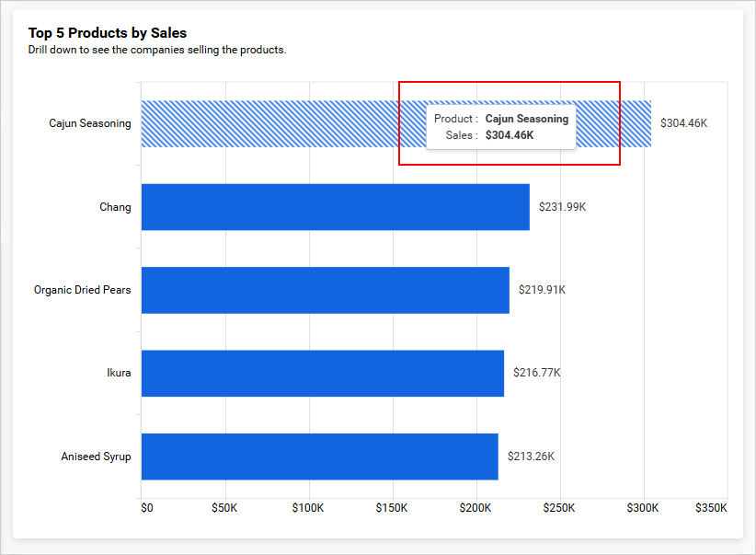Select the Organic Dried Pears axis label

pyautogui.click(x=83, y=290)
